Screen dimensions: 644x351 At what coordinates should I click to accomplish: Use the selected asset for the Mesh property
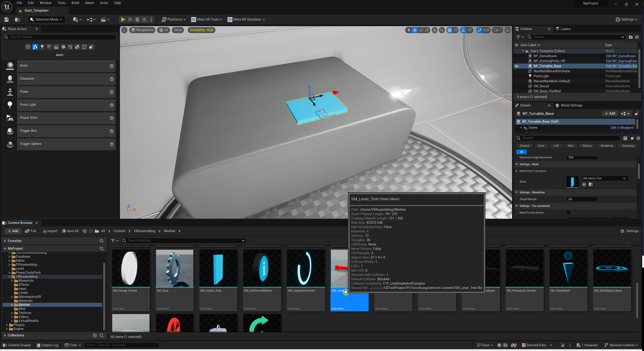pyautogui.click(x=584, y=184)
